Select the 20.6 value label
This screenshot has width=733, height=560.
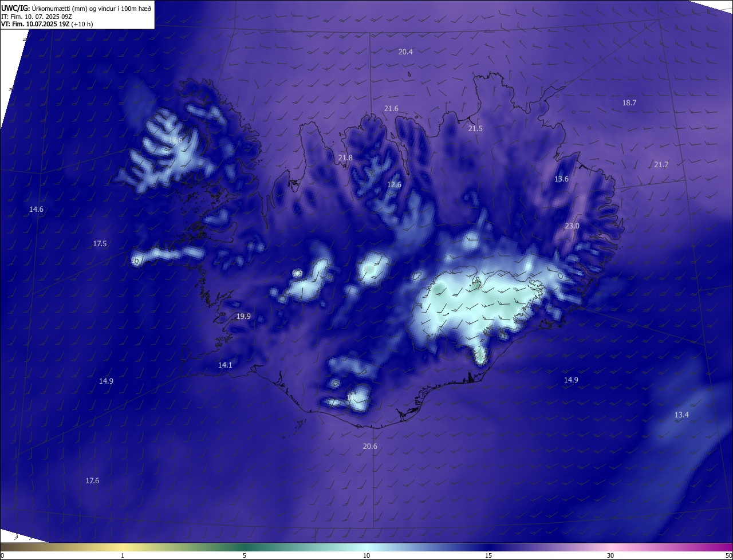pos(370,447)
